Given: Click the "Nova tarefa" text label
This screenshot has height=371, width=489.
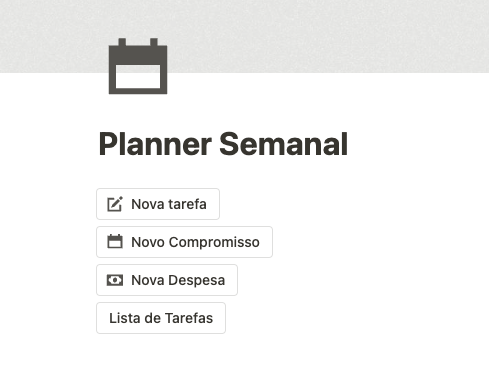Looking at the screenshot, I should [169, 204].
